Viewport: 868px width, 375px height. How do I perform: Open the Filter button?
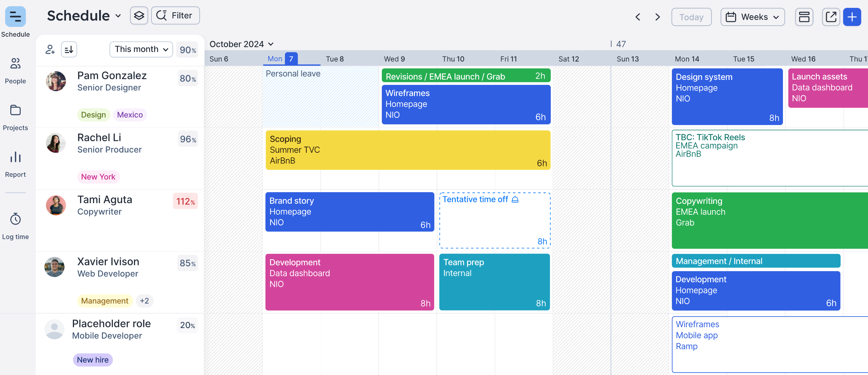pyautogui.click(x=175, y=16)
